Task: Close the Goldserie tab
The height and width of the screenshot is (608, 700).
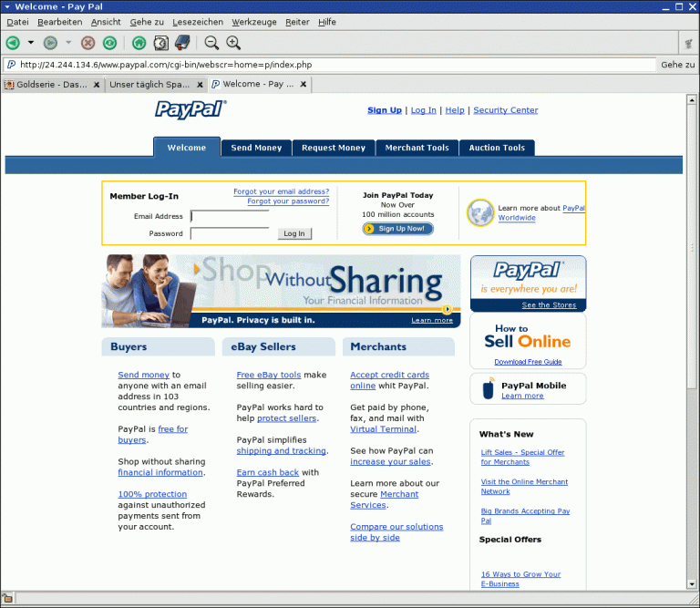Action: tap(97, 85)
